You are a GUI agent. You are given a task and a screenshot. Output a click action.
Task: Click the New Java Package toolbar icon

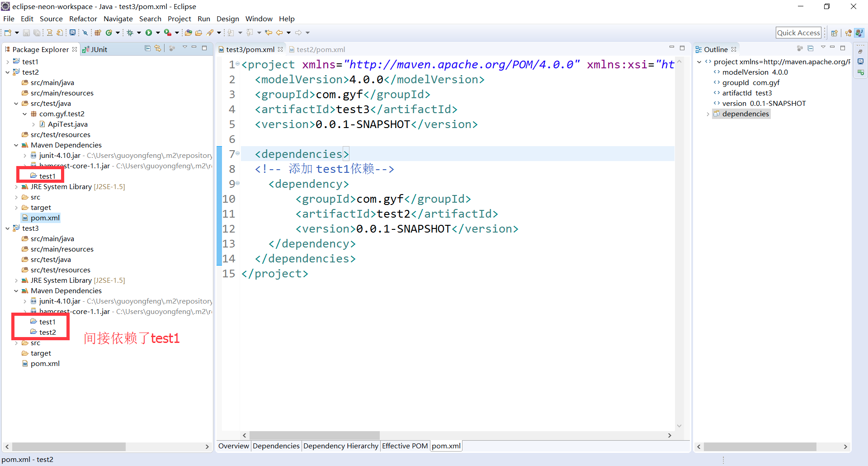(98, 33)
